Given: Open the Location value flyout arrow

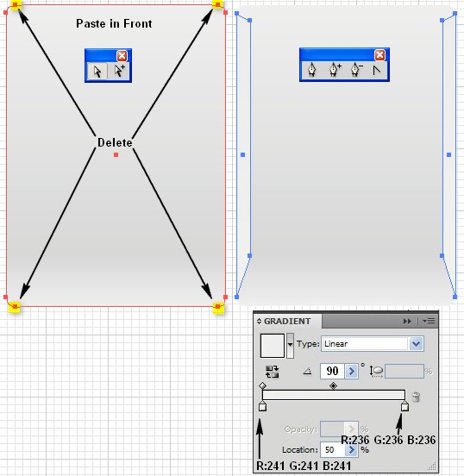Looking at the screenshot, I should tap(351, 449).
